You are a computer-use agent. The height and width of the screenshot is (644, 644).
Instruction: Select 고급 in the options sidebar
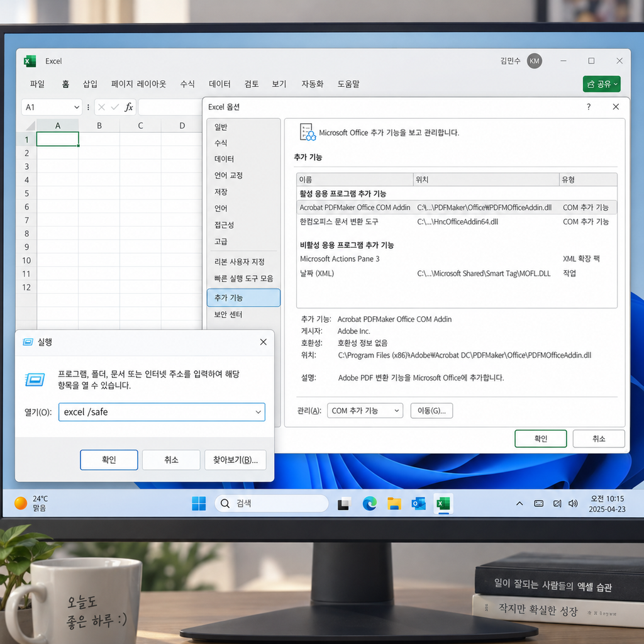(x=243, y=241)
